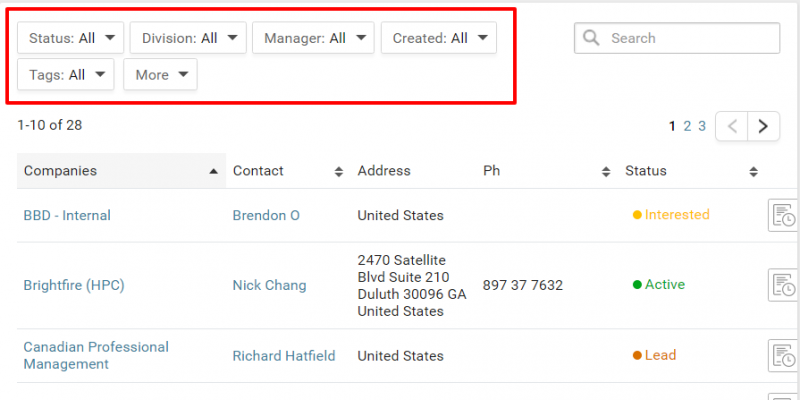Image resolution: width=800 pixels, height=400 pixels.
Task: Jump to page 3 of results
Action: tap(702, 126)
